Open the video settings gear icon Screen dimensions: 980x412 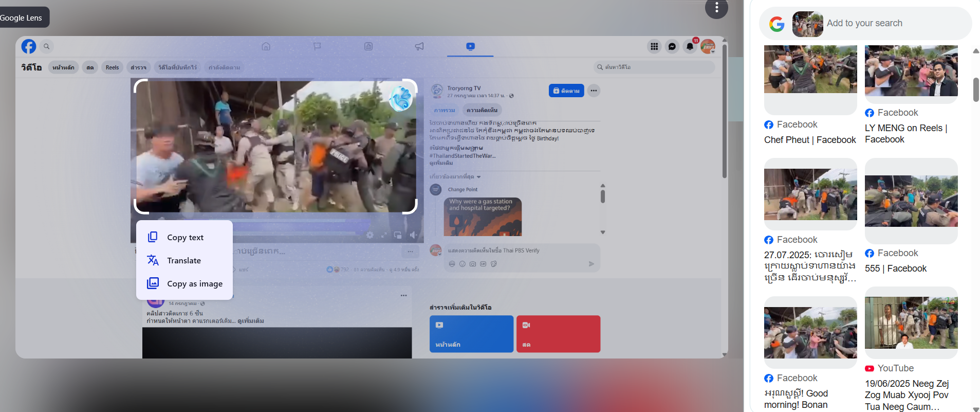(x=369, y=235)
